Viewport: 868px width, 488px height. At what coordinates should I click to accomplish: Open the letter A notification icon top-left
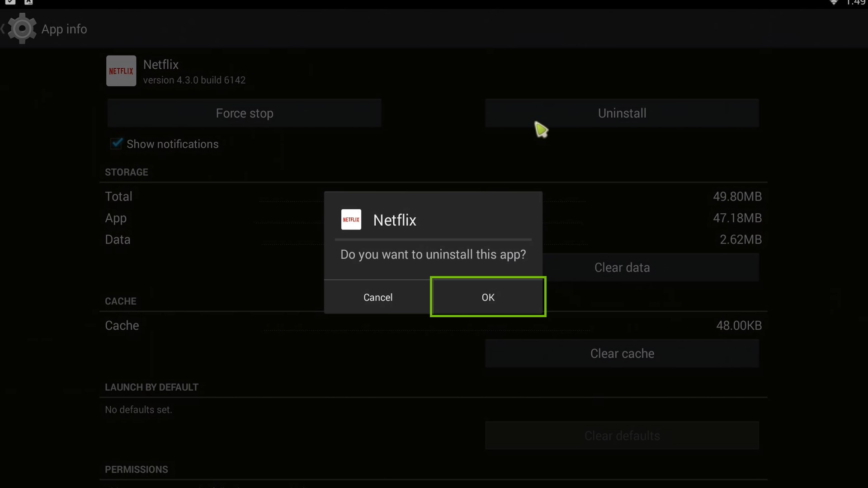pyautogui.click(x=28, y=2)
